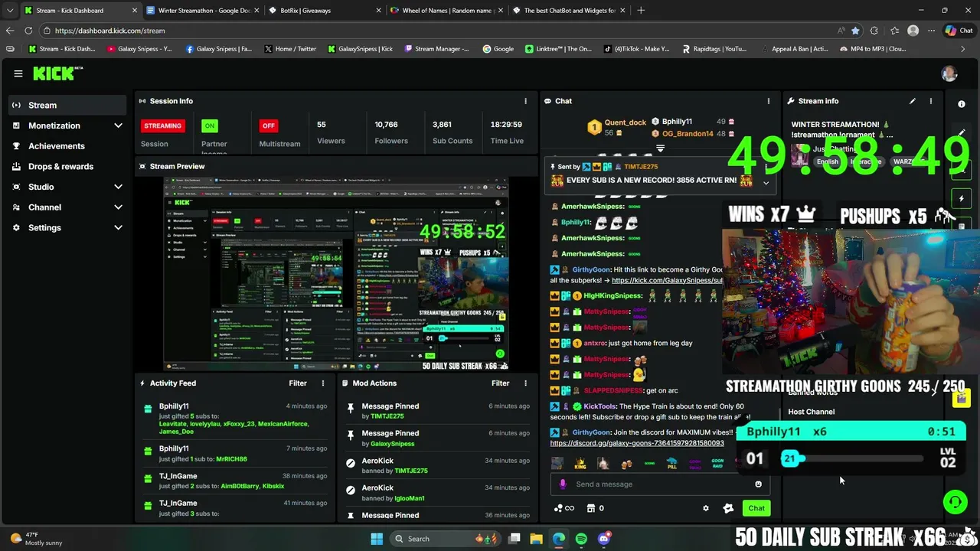Image resolution: width=980 pixels, height=551 pixels.
Task: Open the Stream page in sidebar
Action: [67, 106]
